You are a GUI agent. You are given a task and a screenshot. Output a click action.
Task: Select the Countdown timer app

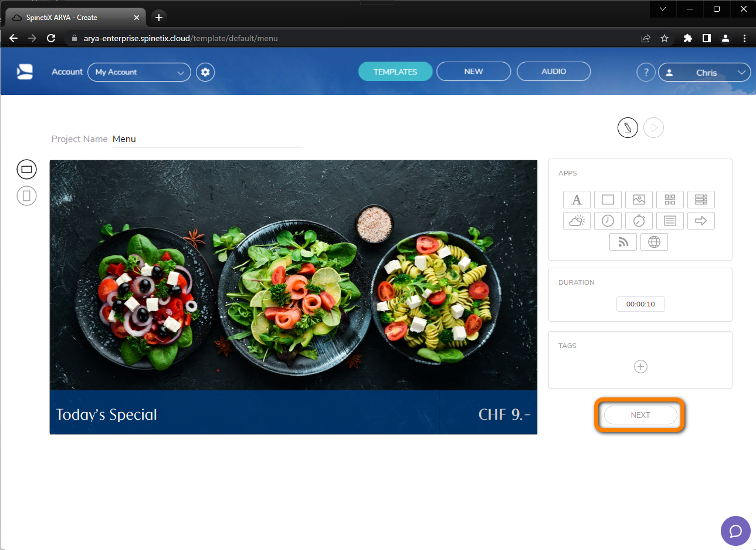click(x=639, y=220)
